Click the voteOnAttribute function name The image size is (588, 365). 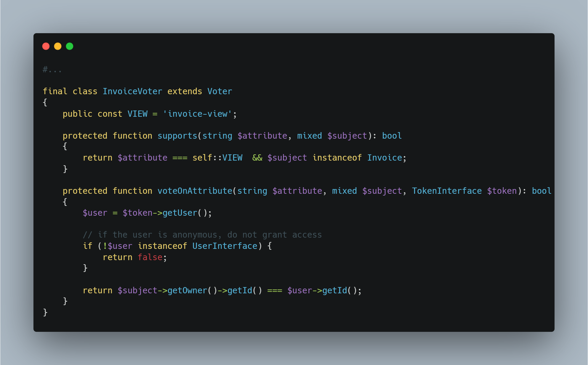[195, 191]
